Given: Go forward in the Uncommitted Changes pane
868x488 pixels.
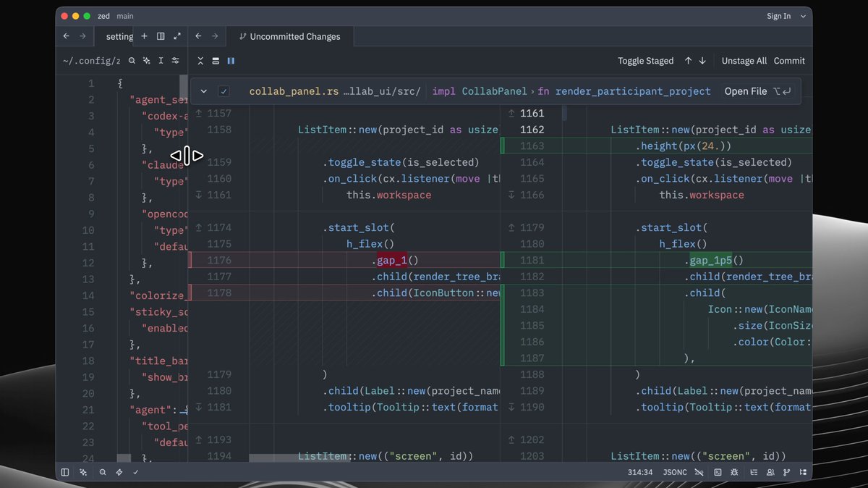Looking at the screenshot, I should click(215, 36).
